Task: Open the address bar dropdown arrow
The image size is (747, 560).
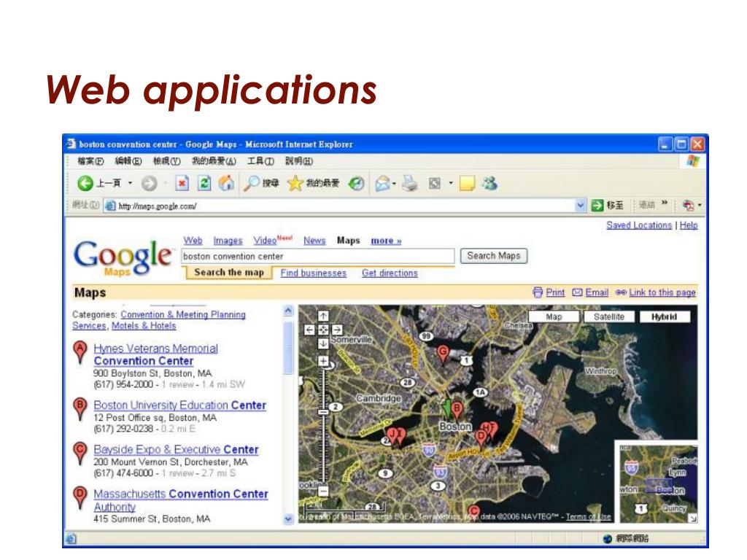Action: pos(580,205)
